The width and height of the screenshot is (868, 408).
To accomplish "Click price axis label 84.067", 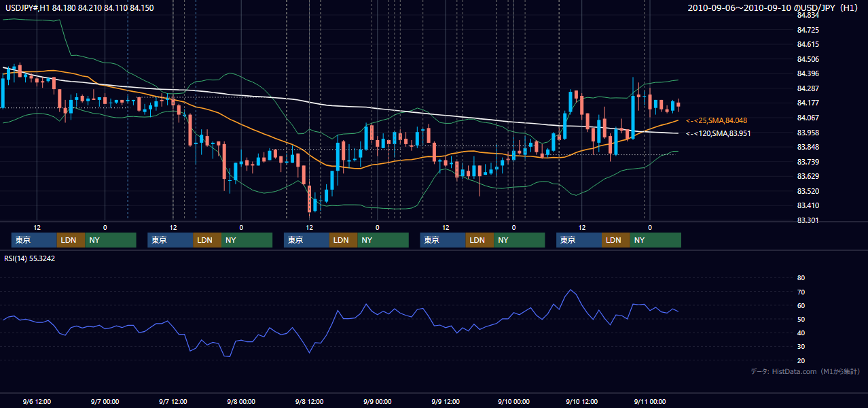I will click(808, 118).
